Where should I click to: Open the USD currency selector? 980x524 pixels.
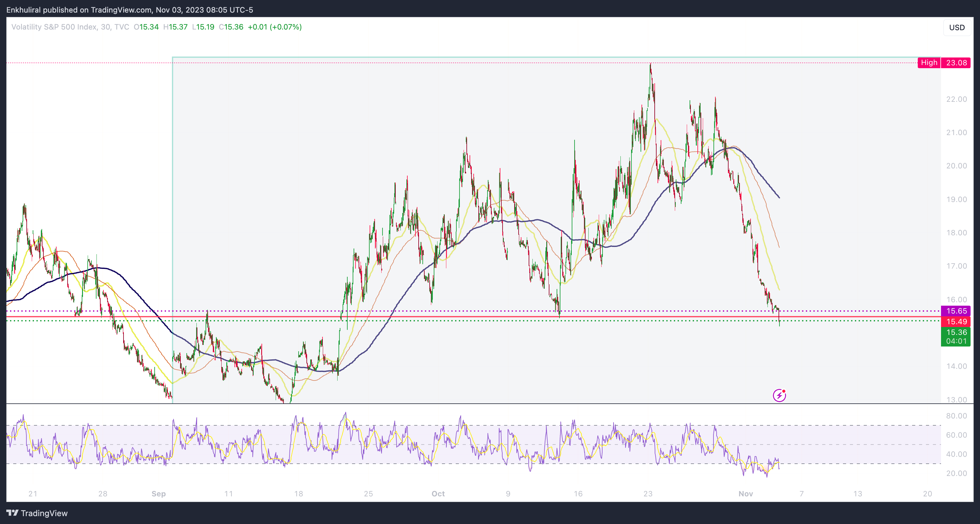click(956, 27)
